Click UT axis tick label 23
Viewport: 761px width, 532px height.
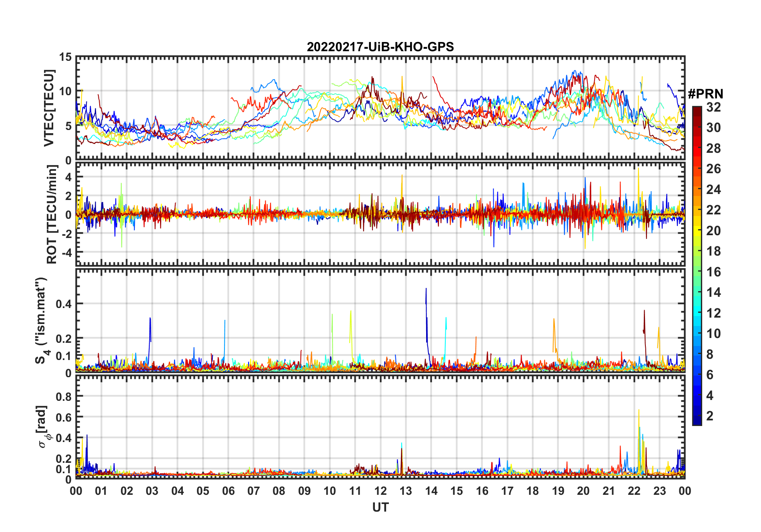point(660,491)
